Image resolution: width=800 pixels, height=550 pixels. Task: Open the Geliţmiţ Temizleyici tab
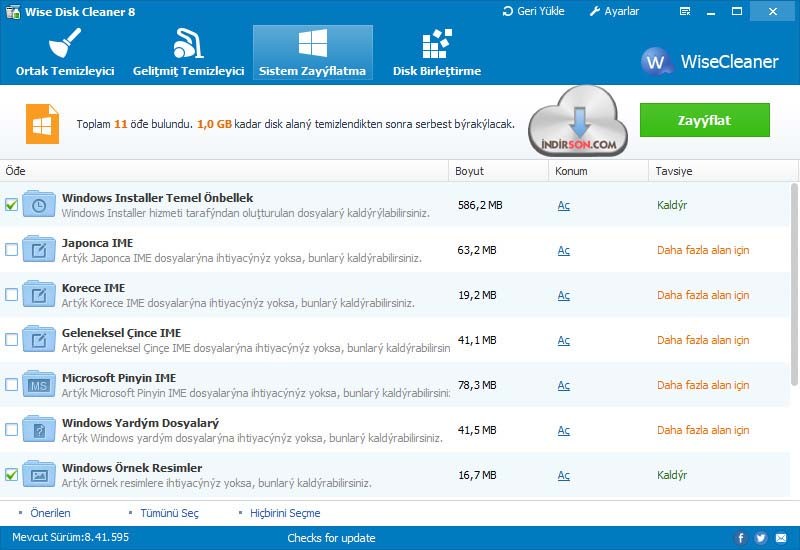point(188,53)
